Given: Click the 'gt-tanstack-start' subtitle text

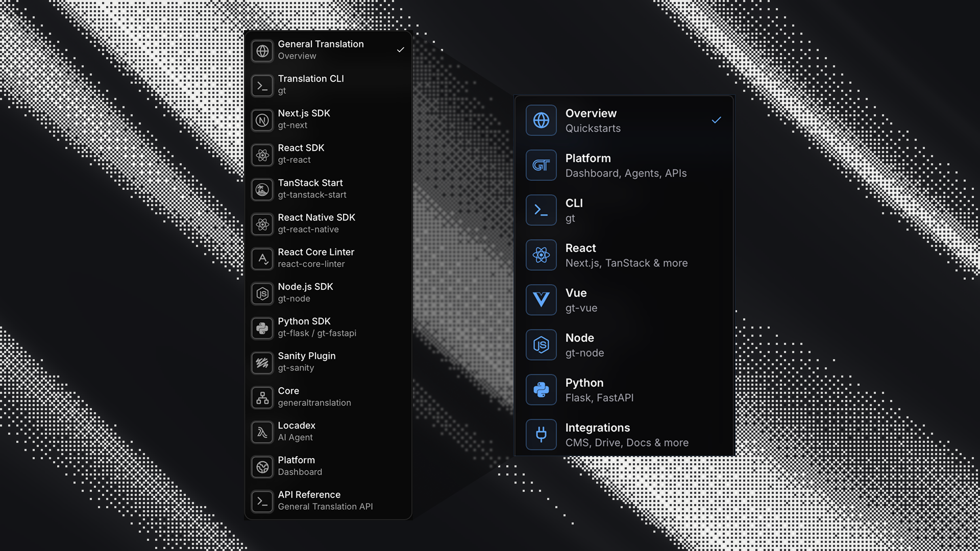Looking at the screenshot, I should coord(312,195).
